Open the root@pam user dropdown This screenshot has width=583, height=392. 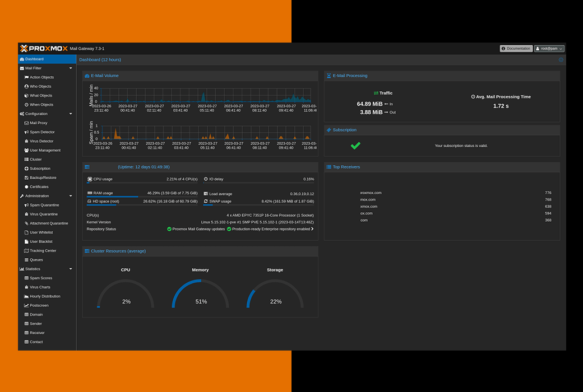(x=549, y=49)
